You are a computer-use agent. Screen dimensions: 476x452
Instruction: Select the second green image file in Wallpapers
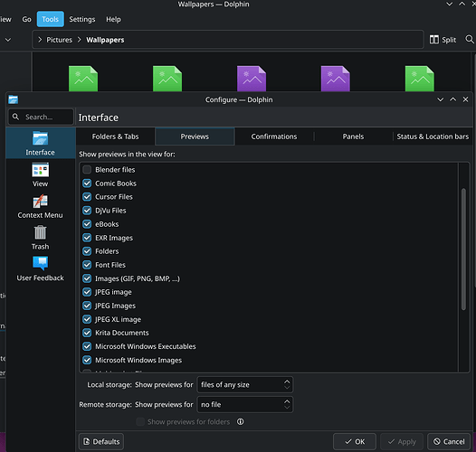click(x=167, y=79)
